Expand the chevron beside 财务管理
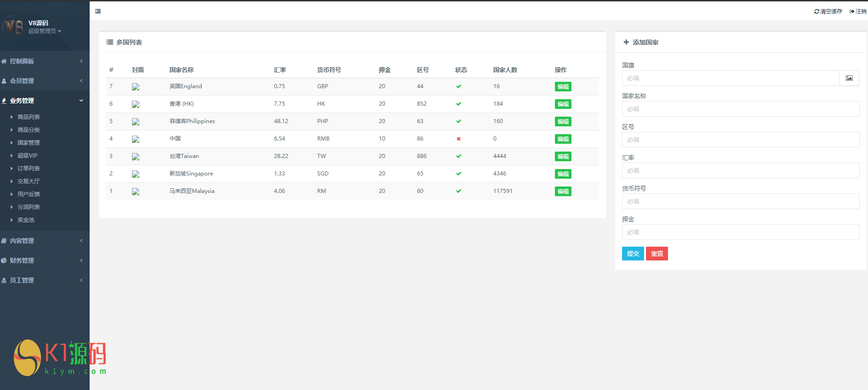The image size is (868, 390). (81, 260)
